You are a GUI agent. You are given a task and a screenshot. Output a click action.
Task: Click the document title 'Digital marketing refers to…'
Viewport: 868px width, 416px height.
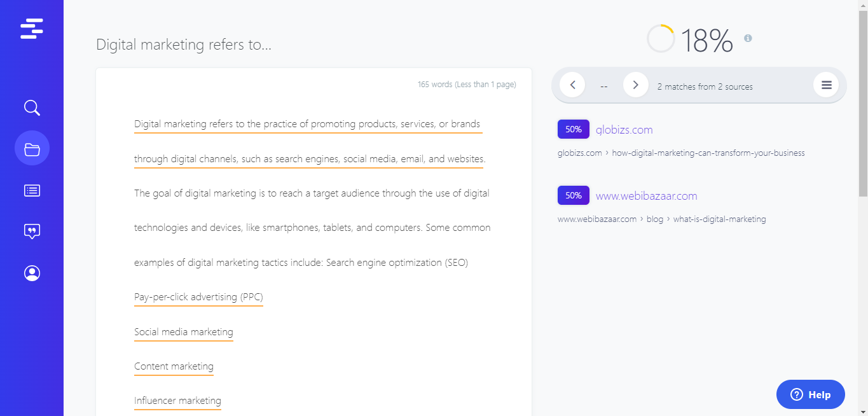(184, 45)
